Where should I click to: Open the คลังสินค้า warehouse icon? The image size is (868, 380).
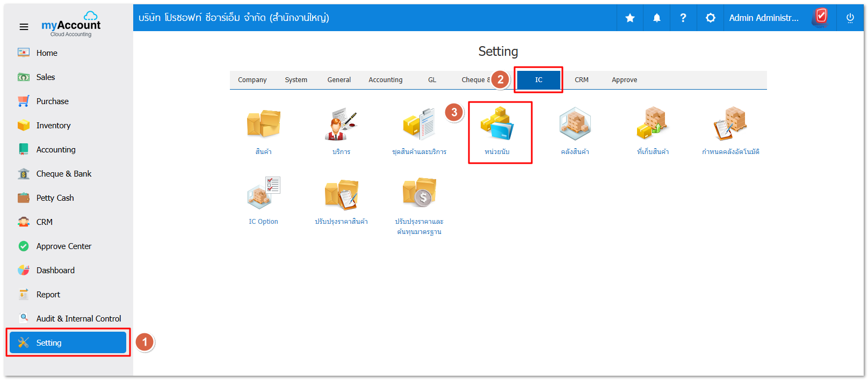[575, 125]
